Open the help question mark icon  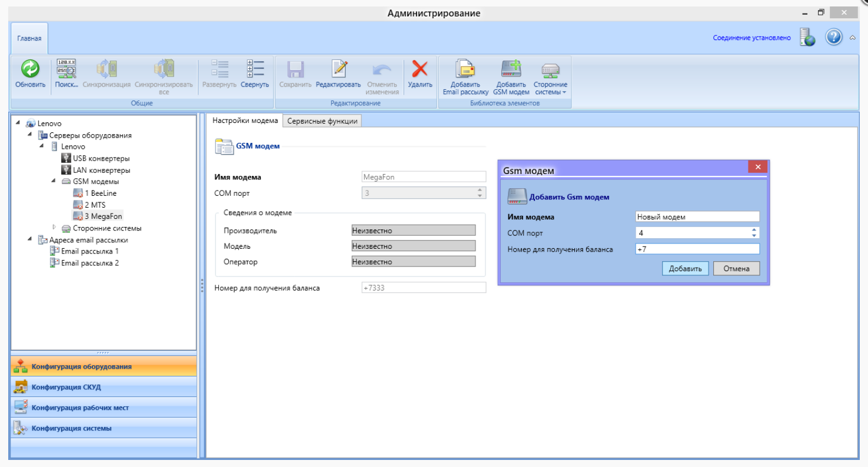tap(834, 38)
